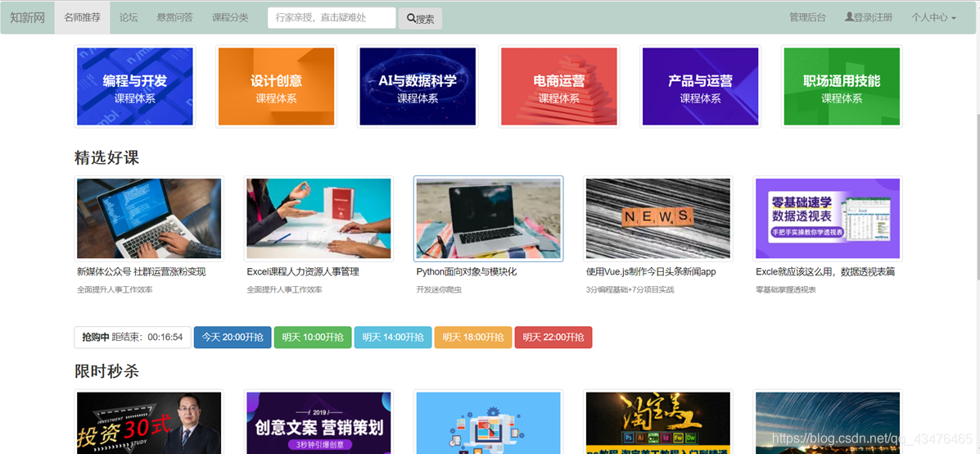Click the 淘宝美工 flash sale thumbnail
Viewport: 980px width, 454px height.
[x=658, y=423]
